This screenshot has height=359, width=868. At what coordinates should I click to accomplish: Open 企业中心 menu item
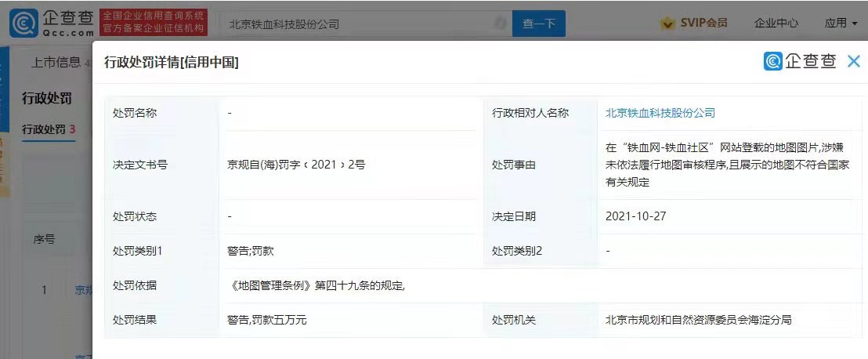pyautogui.click(x=776, y=23)
